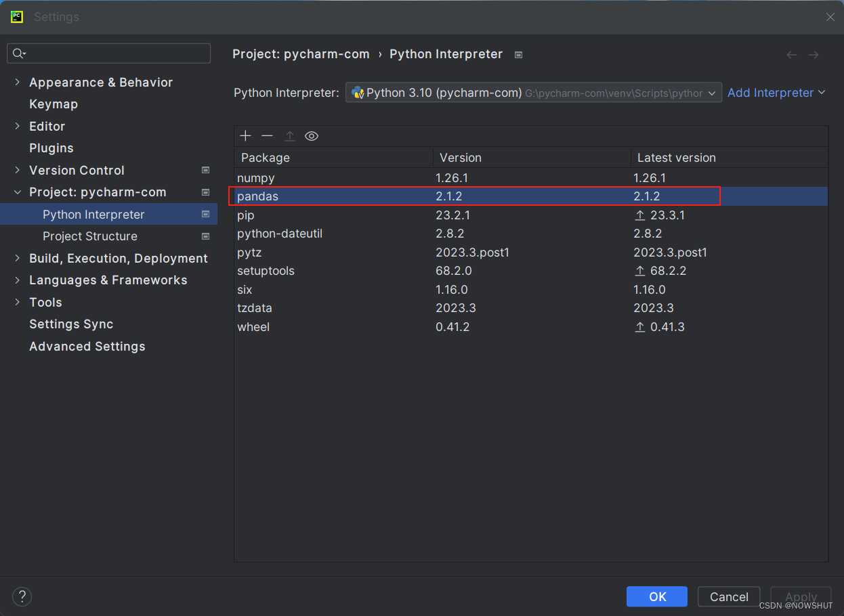
Task: Select the tzdata package row
Action: (x=531, y=308)
